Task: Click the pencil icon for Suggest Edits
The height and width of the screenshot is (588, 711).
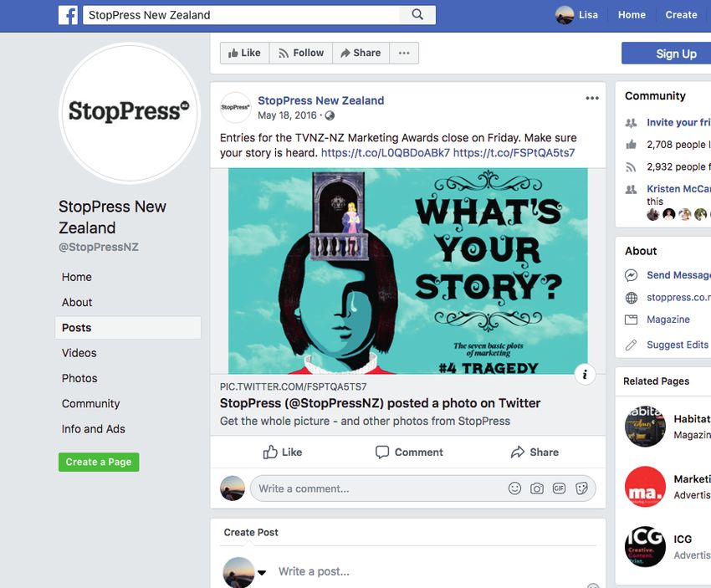Action: [x=632, y=345]
